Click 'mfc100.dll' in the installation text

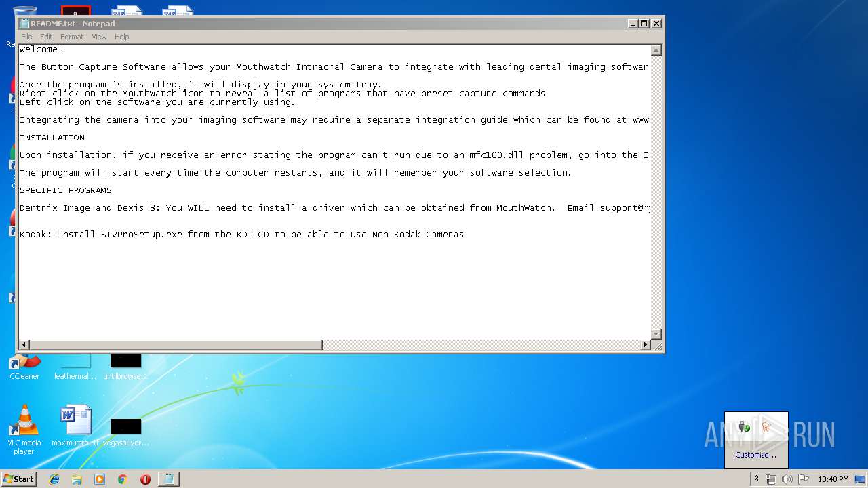tap(497, 155)
